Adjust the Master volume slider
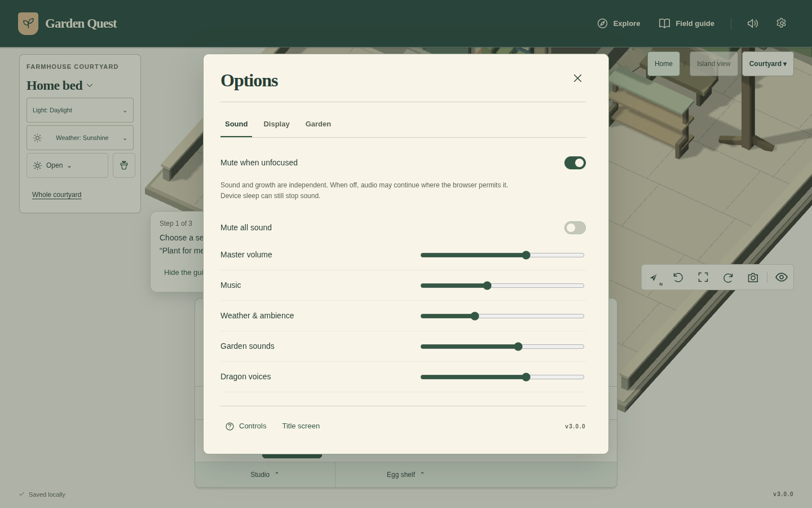 (x=502, y=255)
